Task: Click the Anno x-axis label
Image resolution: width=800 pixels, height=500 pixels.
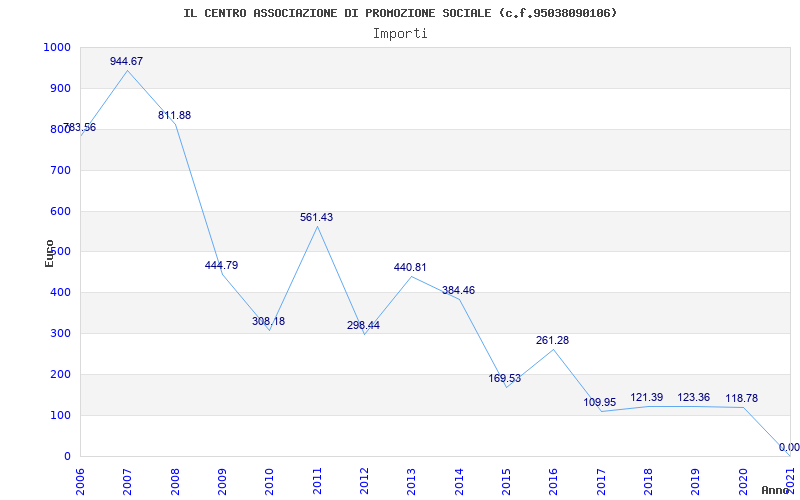Action: [776, 490]
